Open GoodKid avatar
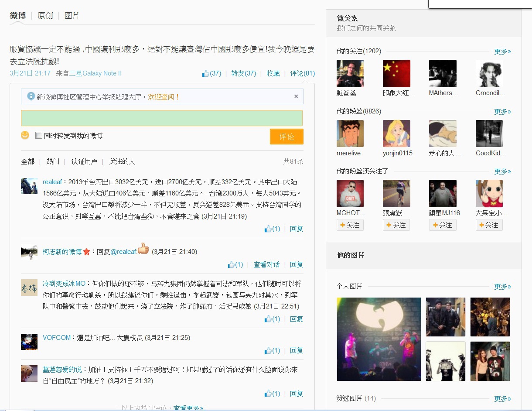This screenshot has width=532, height=411. click(489, 134)
